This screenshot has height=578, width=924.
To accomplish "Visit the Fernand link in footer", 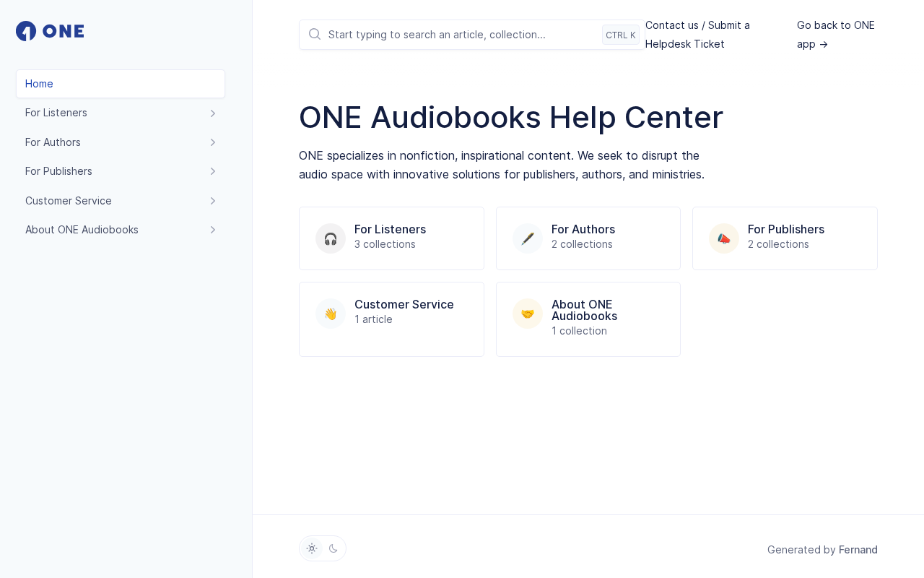I will point(858,550).
